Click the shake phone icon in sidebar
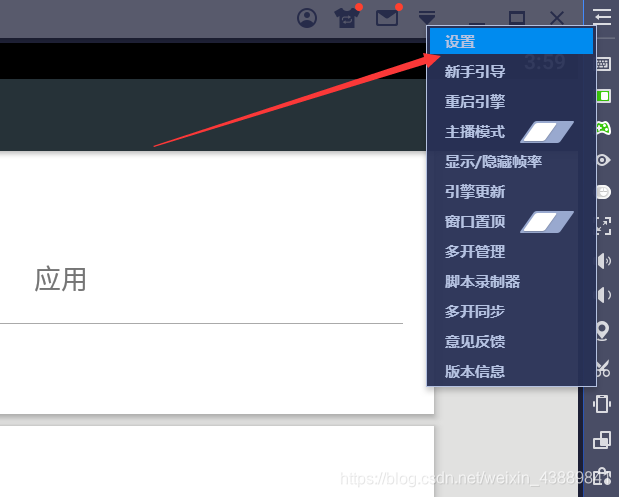619x497 pixels. (x=602, y=404)
